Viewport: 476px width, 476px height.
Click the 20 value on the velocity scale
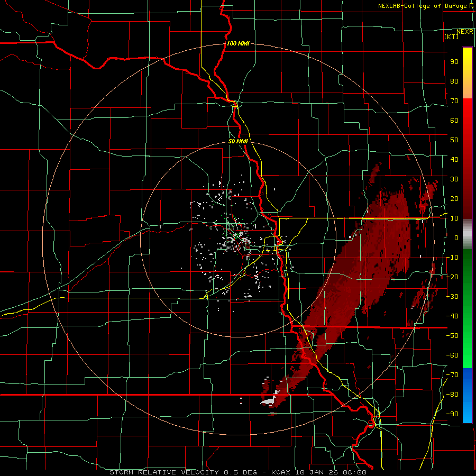(x=454, y=198)
